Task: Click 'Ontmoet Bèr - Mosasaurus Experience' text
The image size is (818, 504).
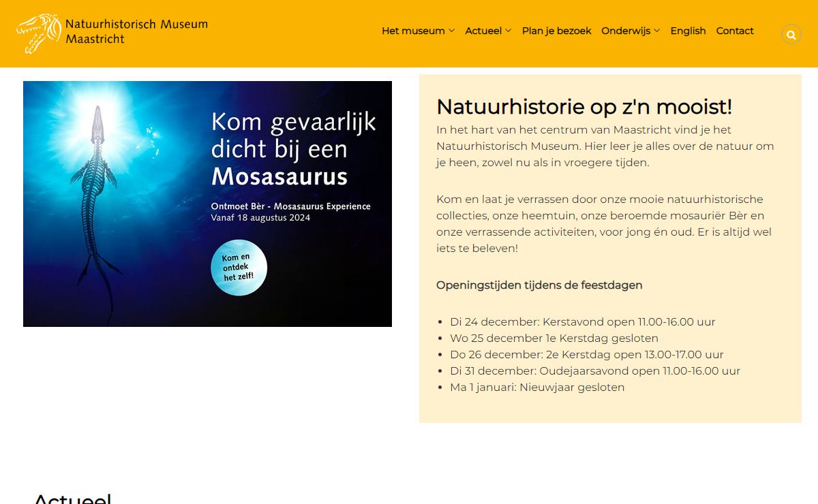Action: 291,206
